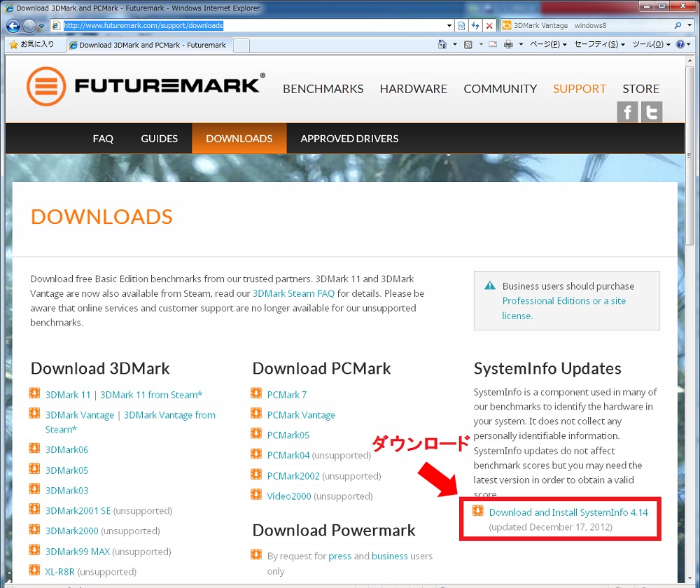Click Download and Install SystemInfo 4.14 link
Viewport: 700px width, 588px height.
(x=568, y=512)
